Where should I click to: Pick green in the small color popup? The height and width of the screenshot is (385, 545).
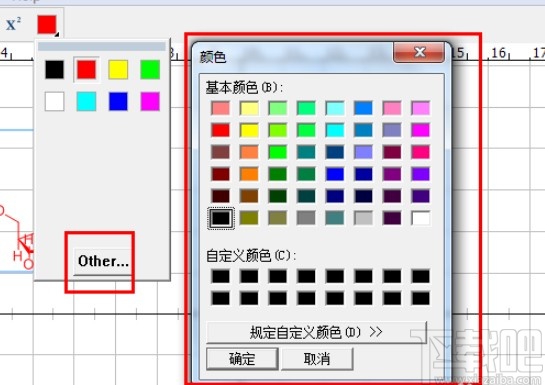[150, 69]
